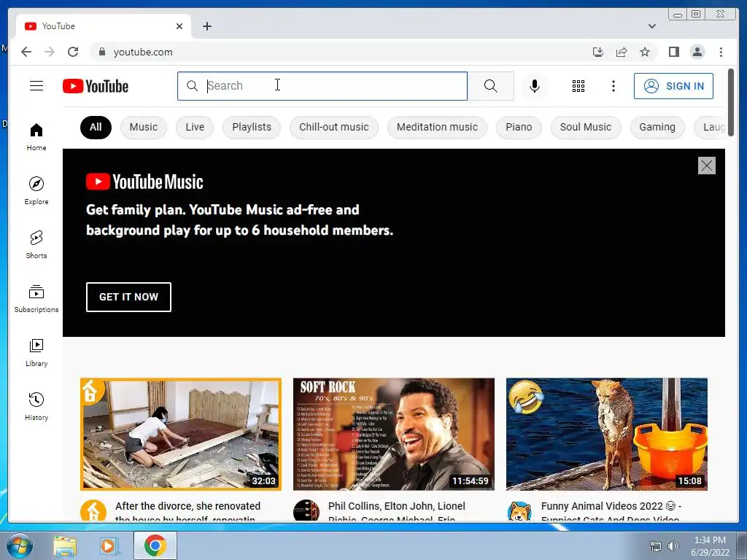Open the YouTube apps grid
Viewport: 747px width, 560px height.
pos(578,86)
